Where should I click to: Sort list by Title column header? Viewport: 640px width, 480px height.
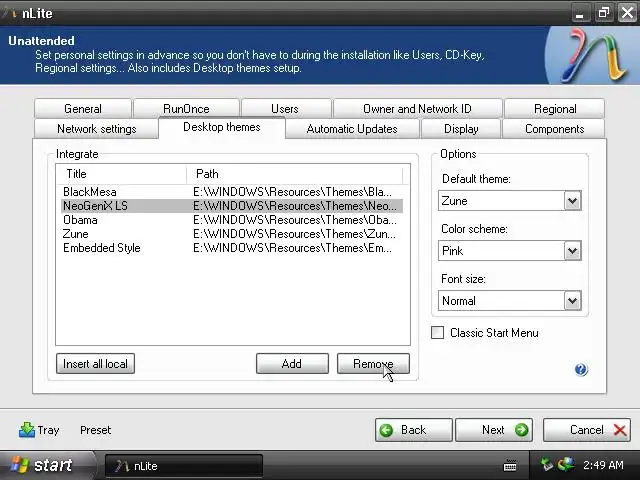pyautogui.click(x=121, y=174)
